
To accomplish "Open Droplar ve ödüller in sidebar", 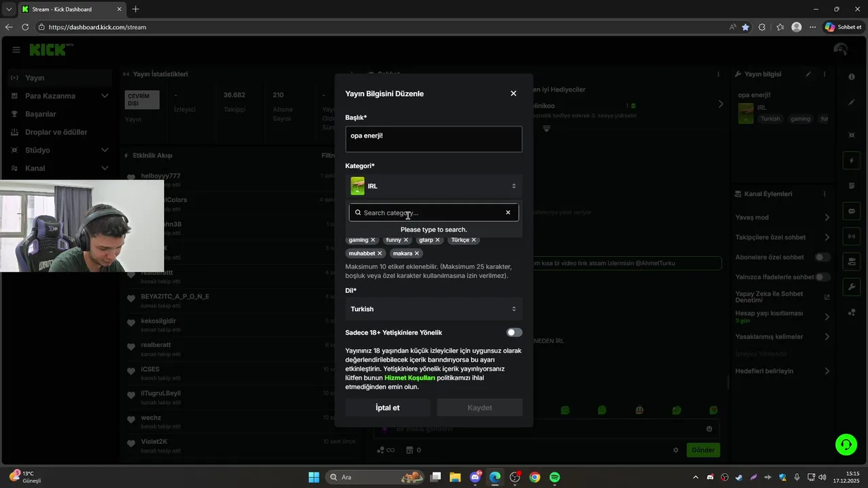I will coord(60,132).
